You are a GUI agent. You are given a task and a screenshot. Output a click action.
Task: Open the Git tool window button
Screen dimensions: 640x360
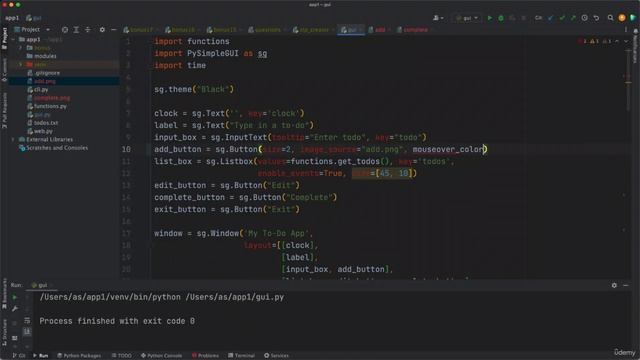(19, 356)
